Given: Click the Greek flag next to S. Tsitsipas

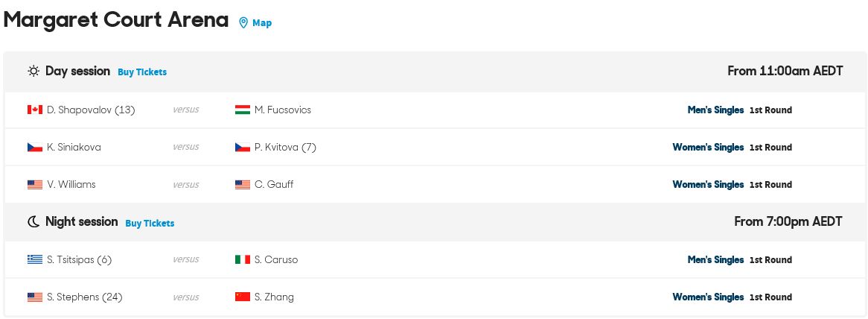Looking at the screenshot, I should pos(35,259).
